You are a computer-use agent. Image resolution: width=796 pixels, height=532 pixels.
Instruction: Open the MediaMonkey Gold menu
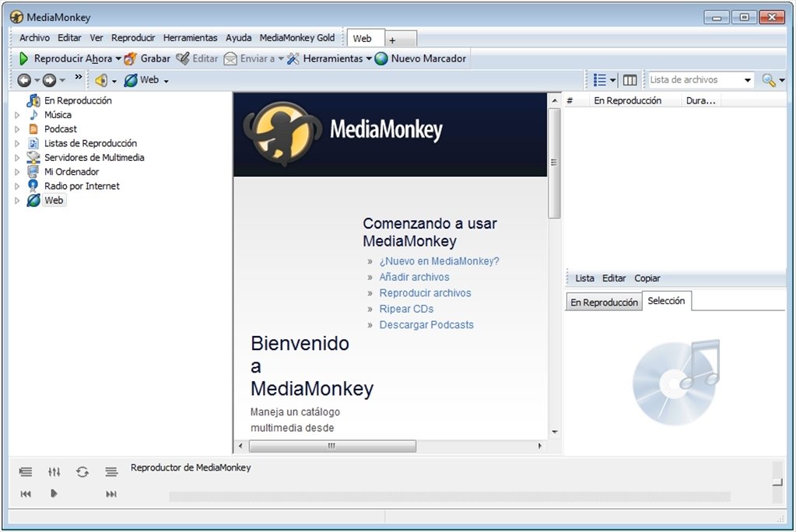point(297,38)
